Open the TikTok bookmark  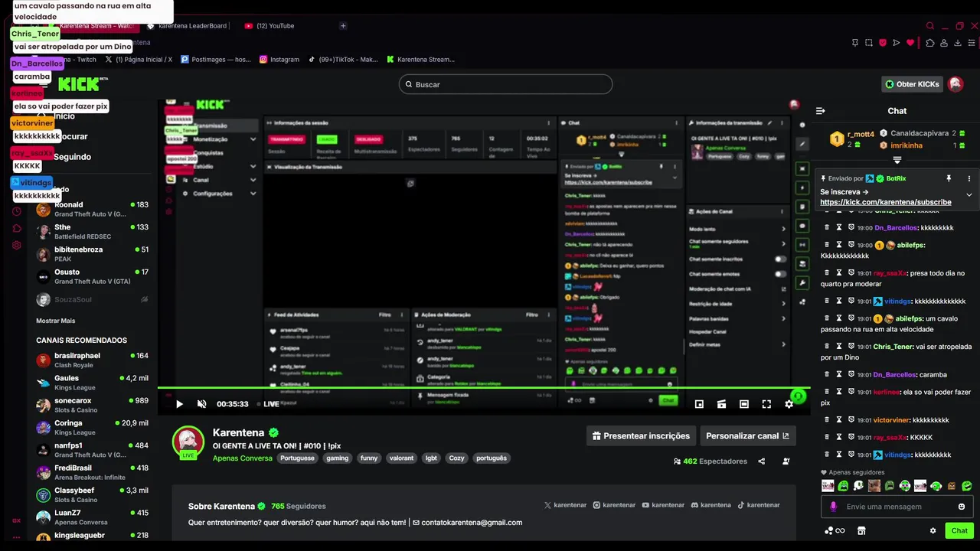[x=343, y=59]
